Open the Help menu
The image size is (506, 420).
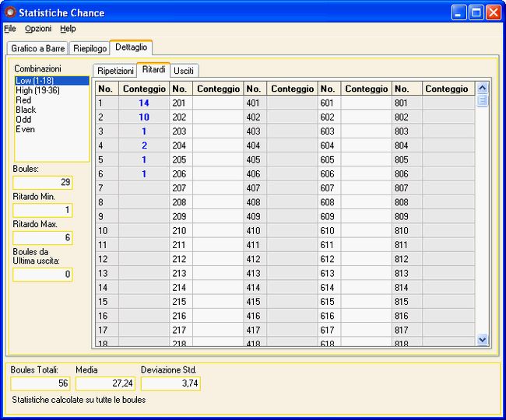pyautogui.click(x=68, y=29)
